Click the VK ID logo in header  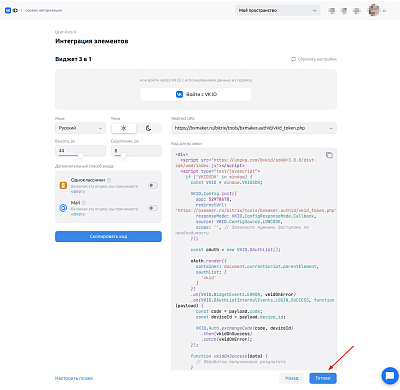click(11, 10)
